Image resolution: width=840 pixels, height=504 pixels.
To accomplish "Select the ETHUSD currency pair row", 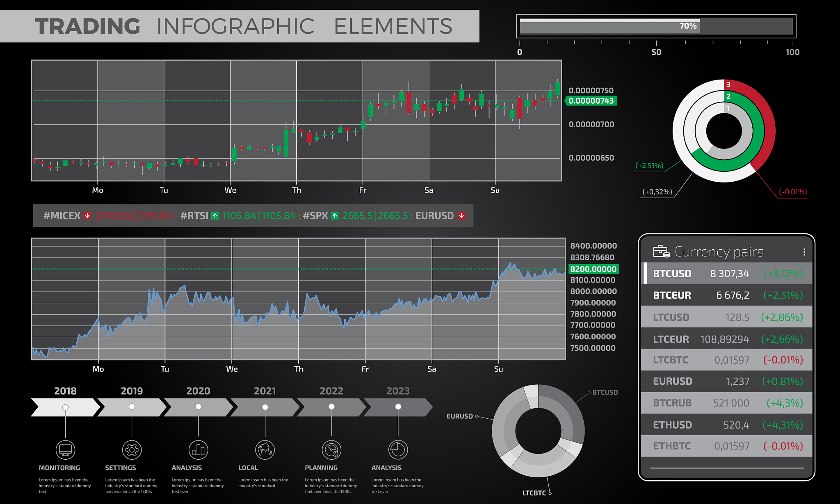I will click(x=727, y=425).
